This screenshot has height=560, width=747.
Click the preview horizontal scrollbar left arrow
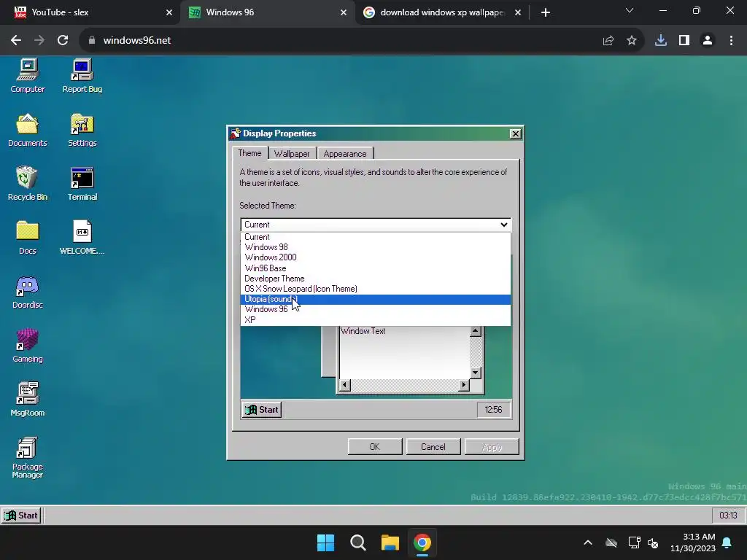[x=345, y=385]
